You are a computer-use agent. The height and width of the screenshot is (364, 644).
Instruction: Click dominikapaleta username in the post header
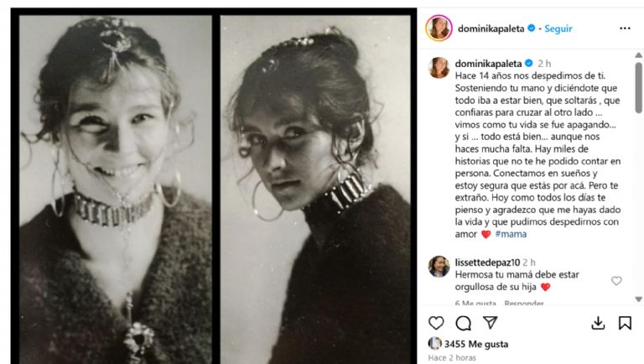[491, 28]
